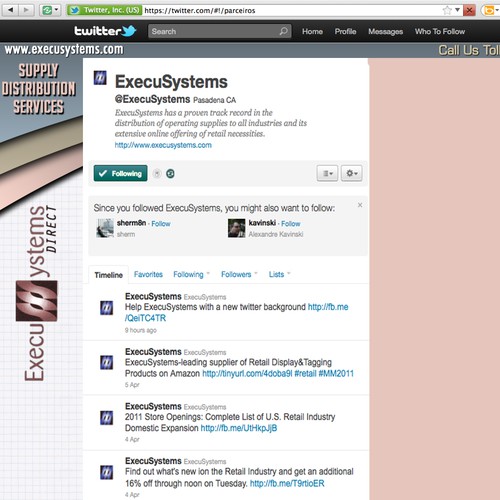Dismiss follow suggestions with X
The height and width of the screenshot is (500, 500).
[360, 205]
